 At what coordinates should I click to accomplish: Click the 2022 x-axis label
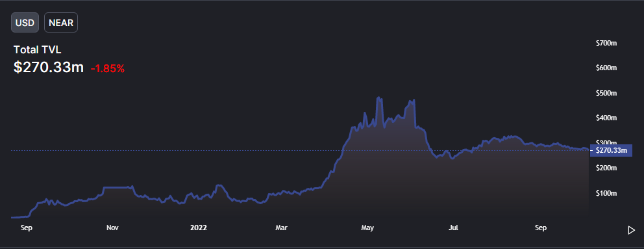pos(199,228)
